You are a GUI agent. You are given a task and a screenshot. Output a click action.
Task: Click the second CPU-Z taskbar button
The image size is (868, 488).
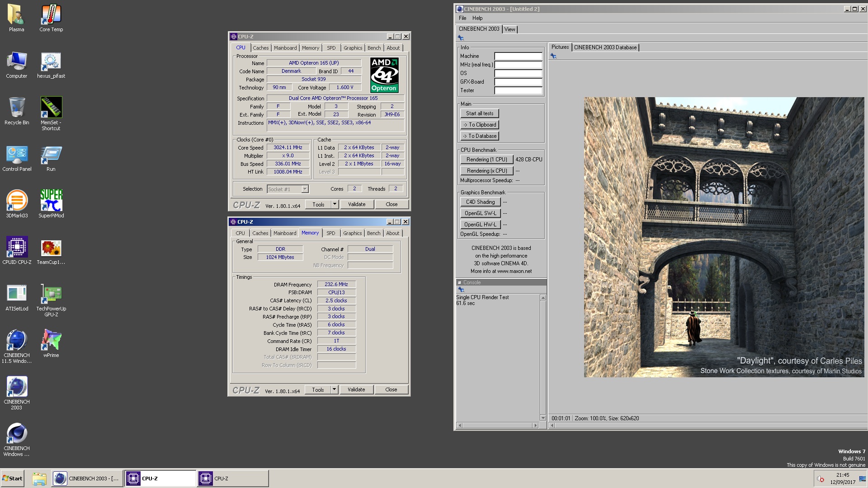pos(232,479)
